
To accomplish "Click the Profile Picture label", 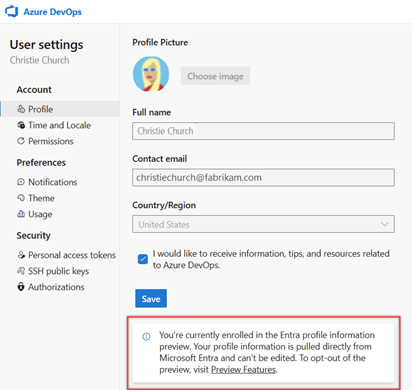I will pos(160,42).
